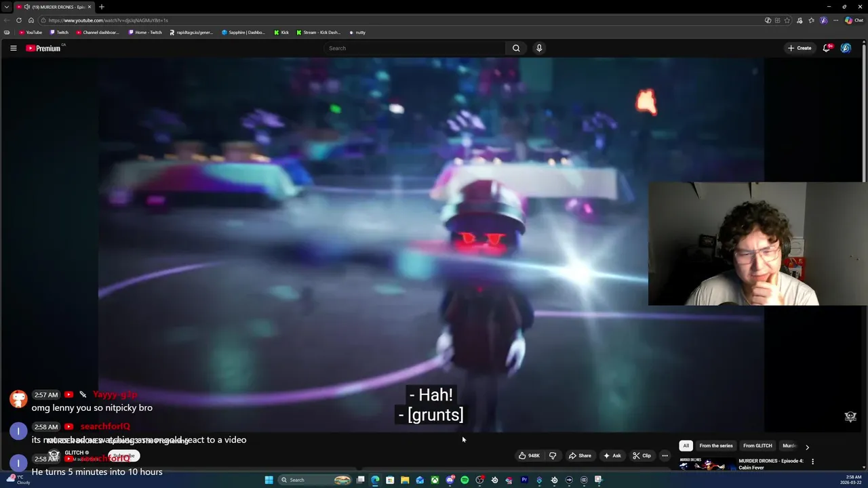Open rapidtags.io bookmark
Screen dimensions: 868x488
[191, 33]
